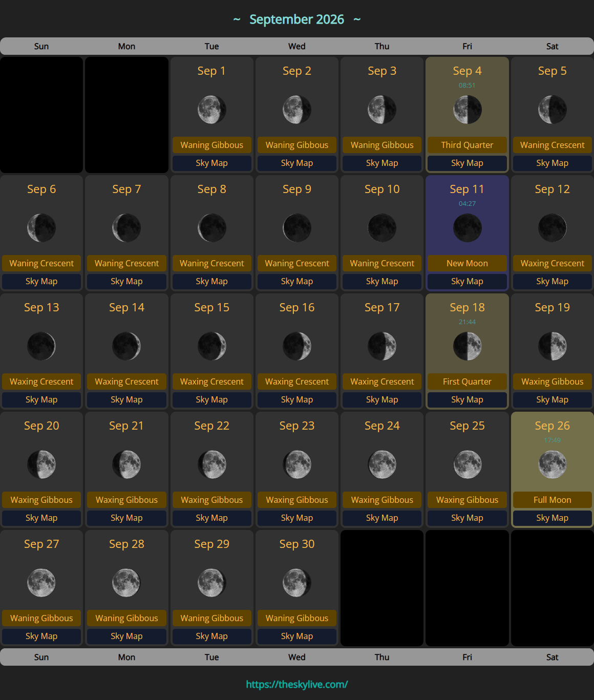Visit the theskylive.com link at the bottom
594x700 pixels.
point(297,684)
